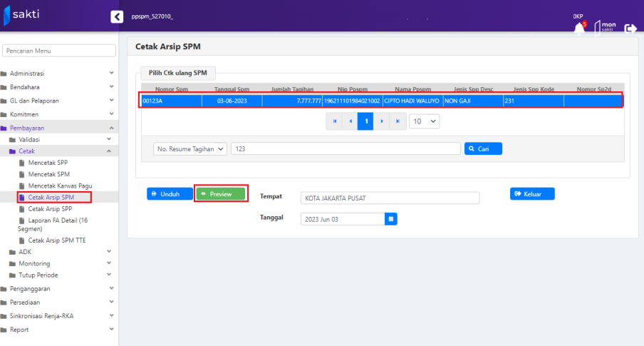Go to the previous results page

350,121
